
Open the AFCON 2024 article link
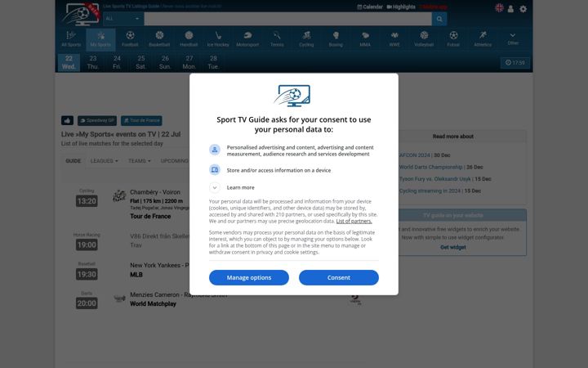point(414,155)
